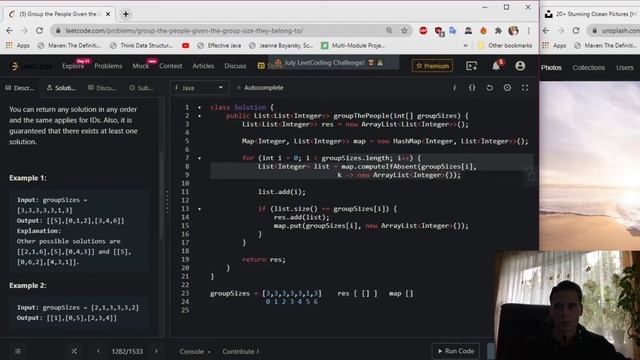The image size is (640, 360).
Task: Collapse groupThePeople method fold arrow
Action: 200,116
